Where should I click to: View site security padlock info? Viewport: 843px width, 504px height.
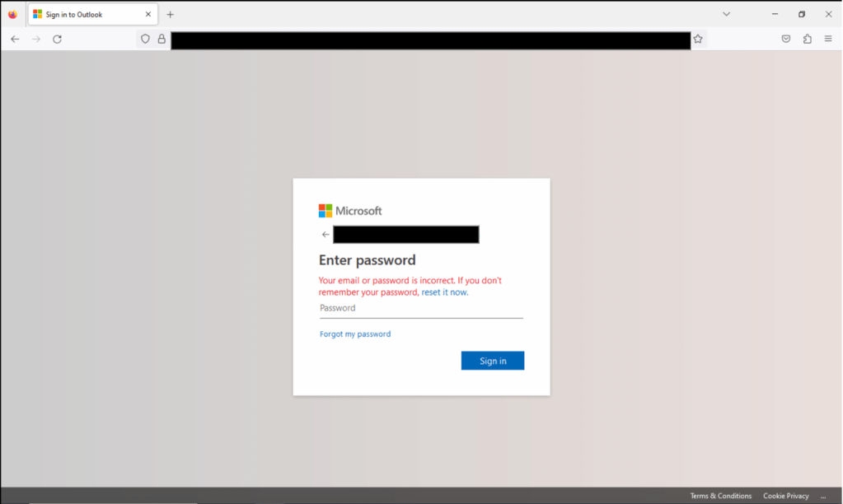[162, 39]
